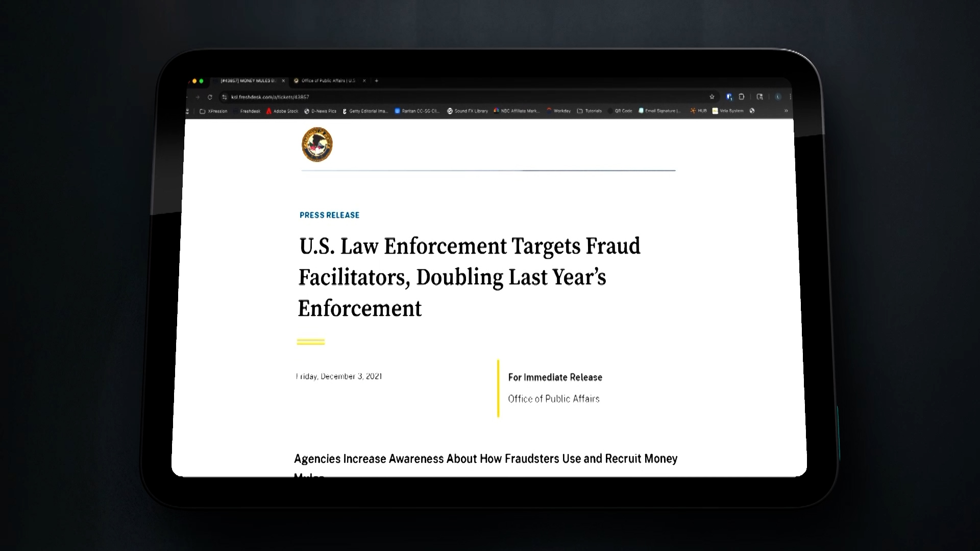Expand the Tutorials bookmark folder
The width and height of the screenshot is (980, 551).
tap(590, 111)
